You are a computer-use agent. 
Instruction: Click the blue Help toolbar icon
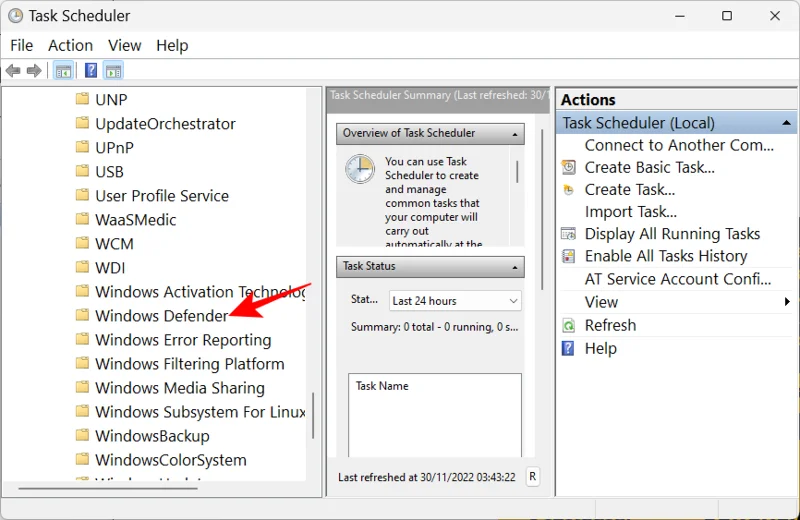click(91, 71)
